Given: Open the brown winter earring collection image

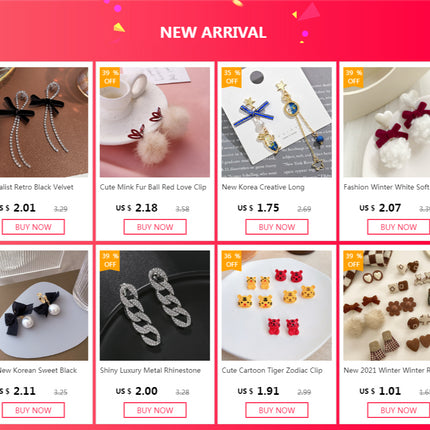Looking at the screenshot, I should click(387, 305).
